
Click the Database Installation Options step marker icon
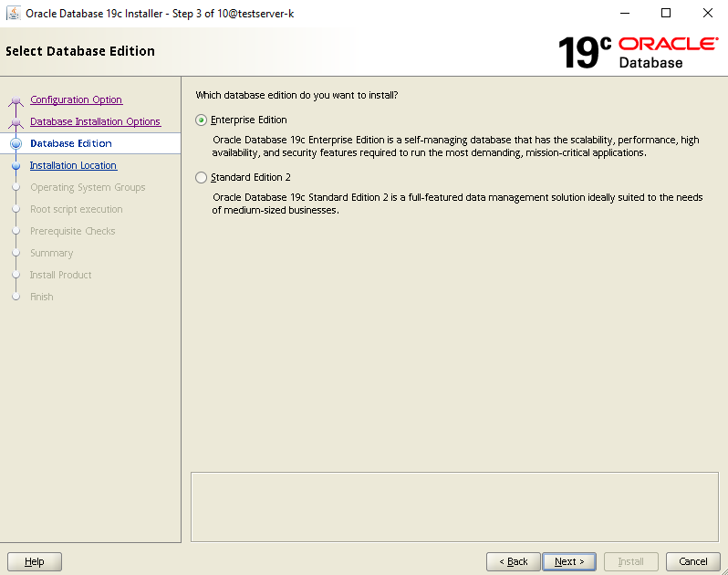pos(16,122)
